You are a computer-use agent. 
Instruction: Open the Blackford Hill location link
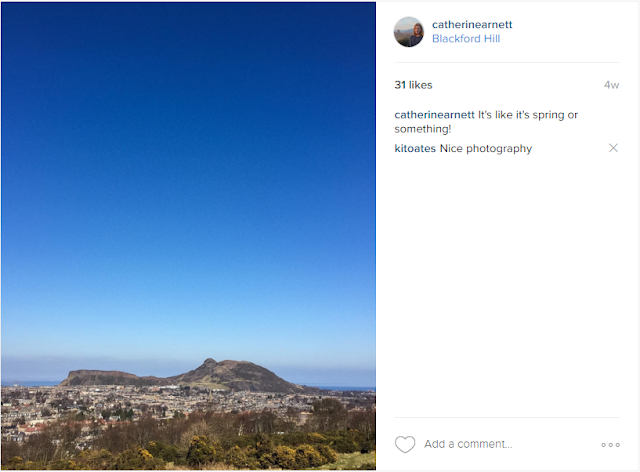click(466, 39)
